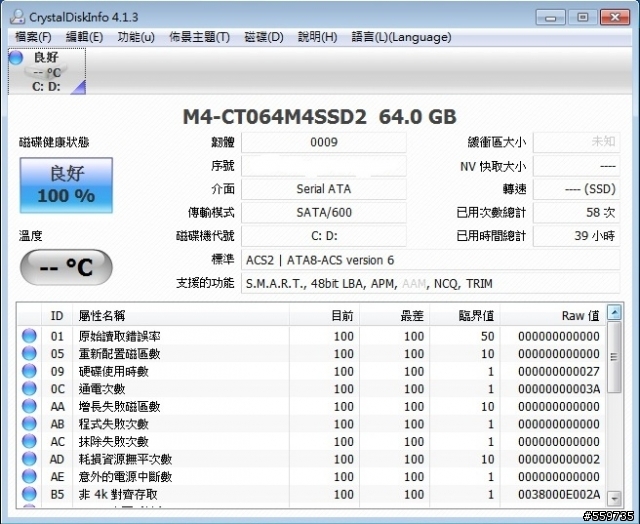This screenshot has width=640, height=524.
Task: Click the status icon for row 0C 通電次數
Action: [29, 389]
